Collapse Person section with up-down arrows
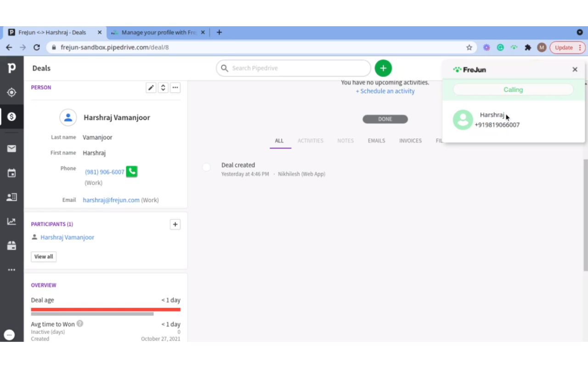Screen dimensions: 588x368 point(163,87)
